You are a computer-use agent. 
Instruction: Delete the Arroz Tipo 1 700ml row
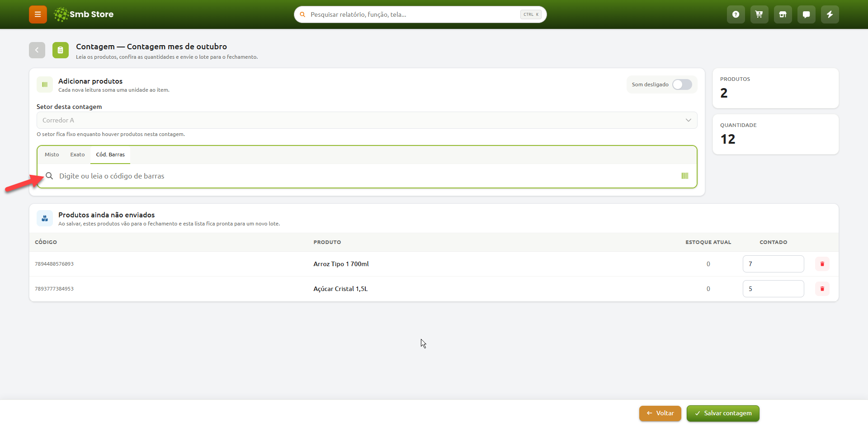point(822,264)
